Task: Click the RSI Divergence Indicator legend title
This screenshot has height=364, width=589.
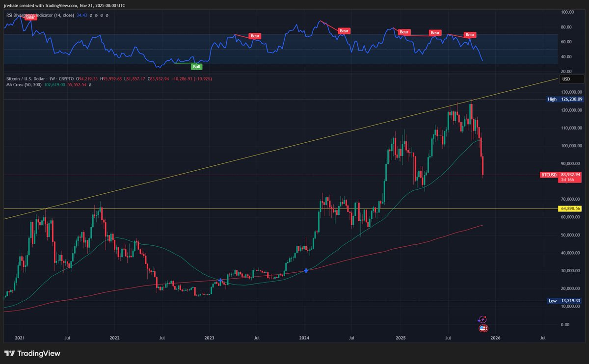Action: click(40, 15)
